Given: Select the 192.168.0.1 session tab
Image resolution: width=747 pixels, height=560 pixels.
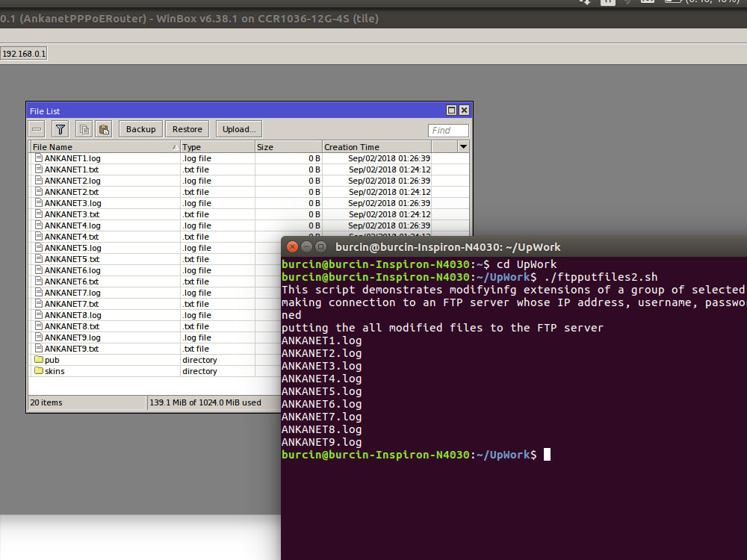Looking at the screenshot, I should [24, 54].
